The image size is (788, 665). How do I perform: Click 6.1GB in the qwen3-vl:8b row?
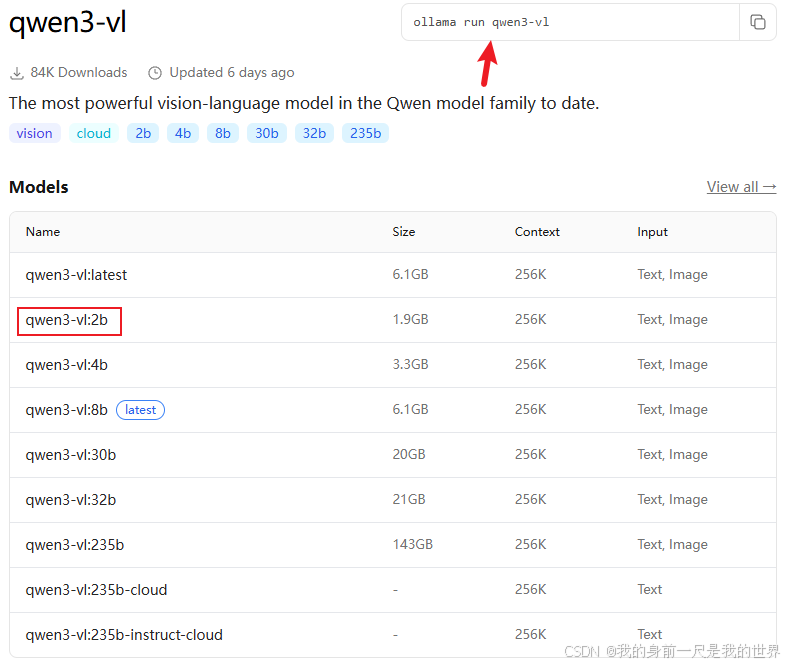[x=410, y=410]
